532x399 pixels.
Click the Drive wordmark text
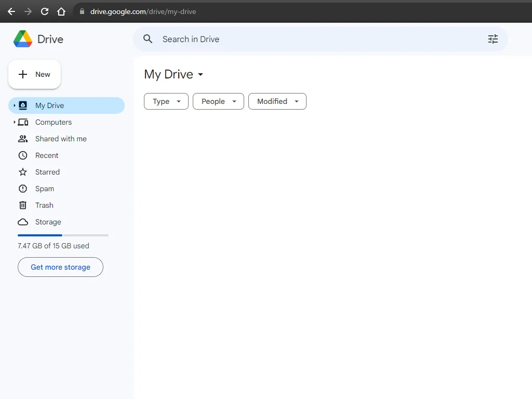50,39
